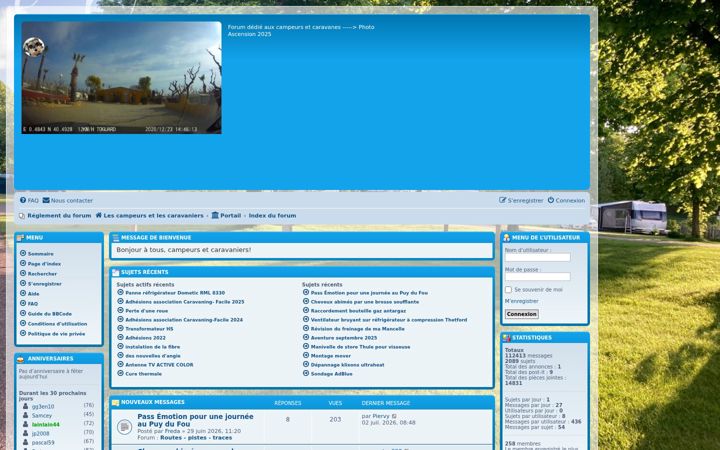Open Aide in the menu
The image size is (720, 450).
(34, 293)
